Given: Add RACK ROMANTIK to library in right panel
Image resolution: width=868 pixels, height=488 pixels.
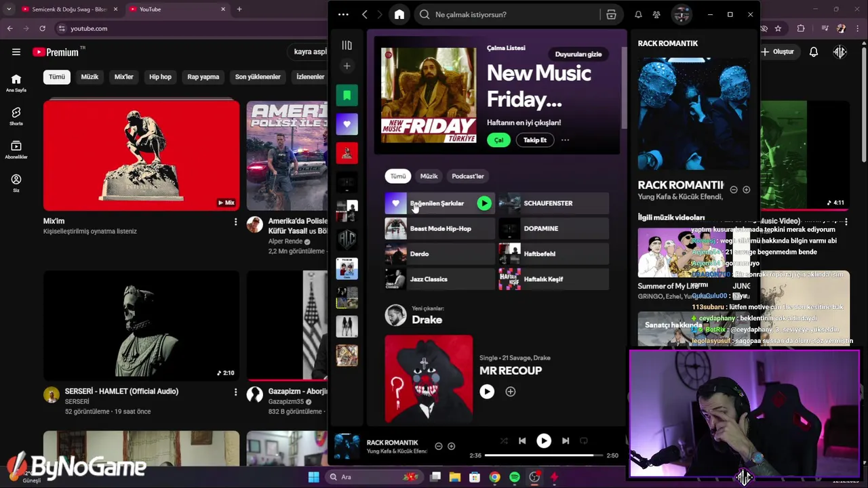Looking at the screenshot, I should tap(746, 190).
